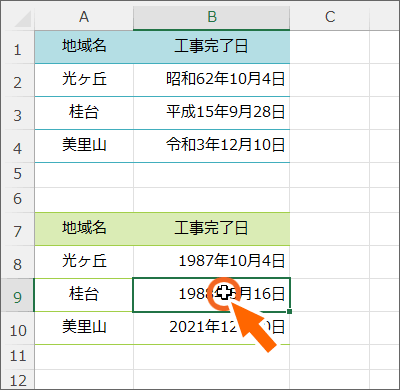The width and height of the screenshot is (400, 390).
Task: Click cell A3 桂台 in upper table
Action: click(84, 113)
